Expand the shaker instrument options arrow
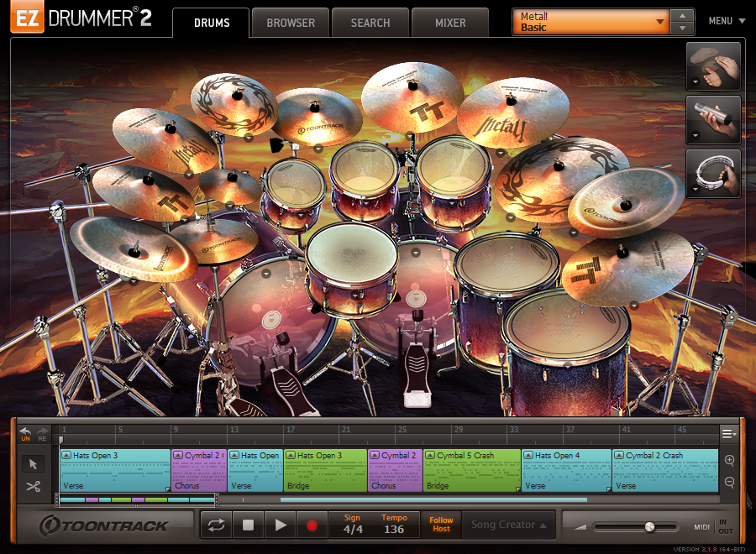 [x=696, y=135]
